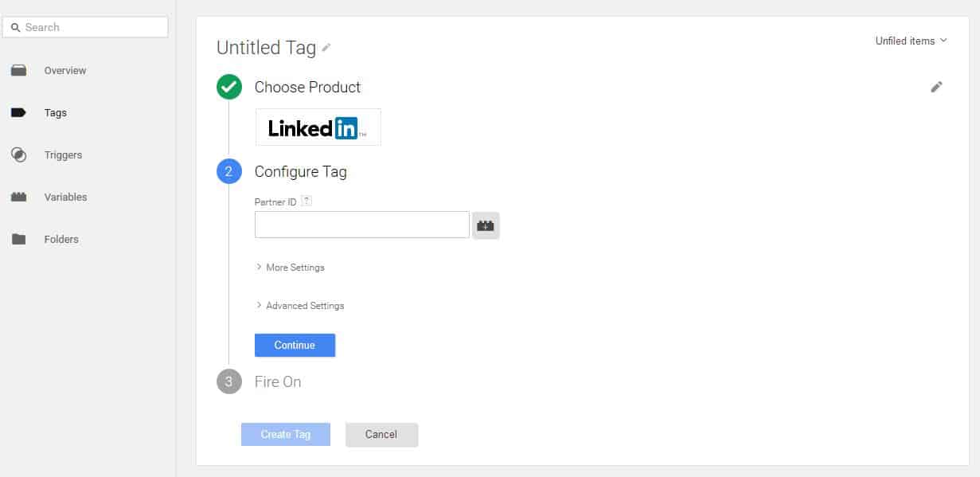Click the Continue button
980x477 pixels.
(295, 345)
